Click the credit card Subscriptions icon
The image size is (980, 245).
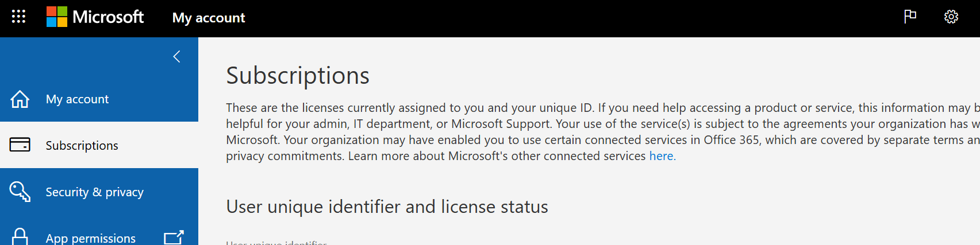point(20,145)
